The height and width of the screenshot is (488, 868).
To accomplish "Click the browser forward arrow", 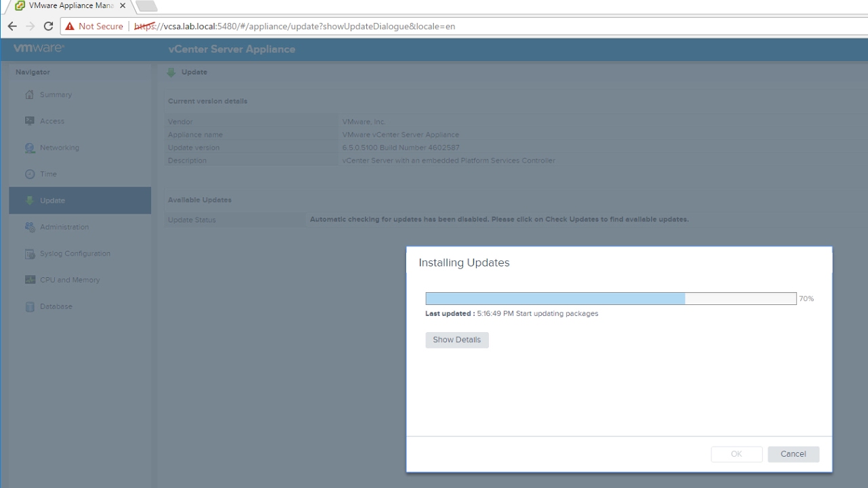I will (x=30, y=26).
